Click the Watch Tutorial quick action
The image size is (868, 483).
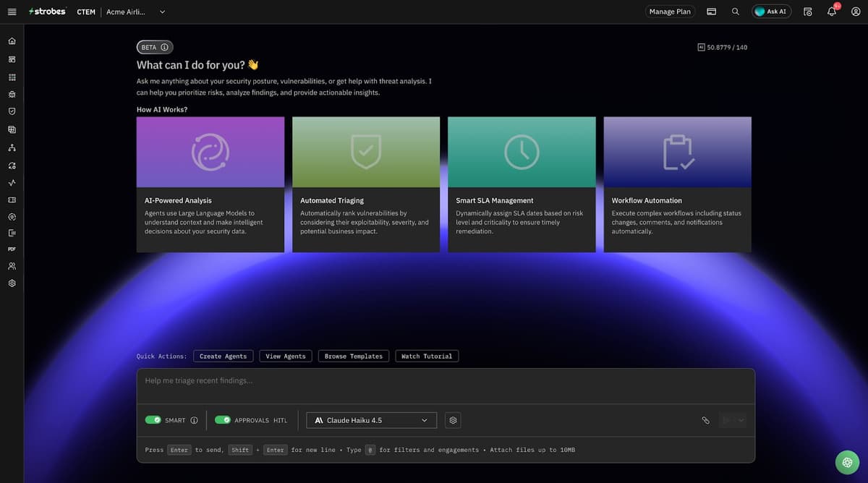click(x=427, y=356)
